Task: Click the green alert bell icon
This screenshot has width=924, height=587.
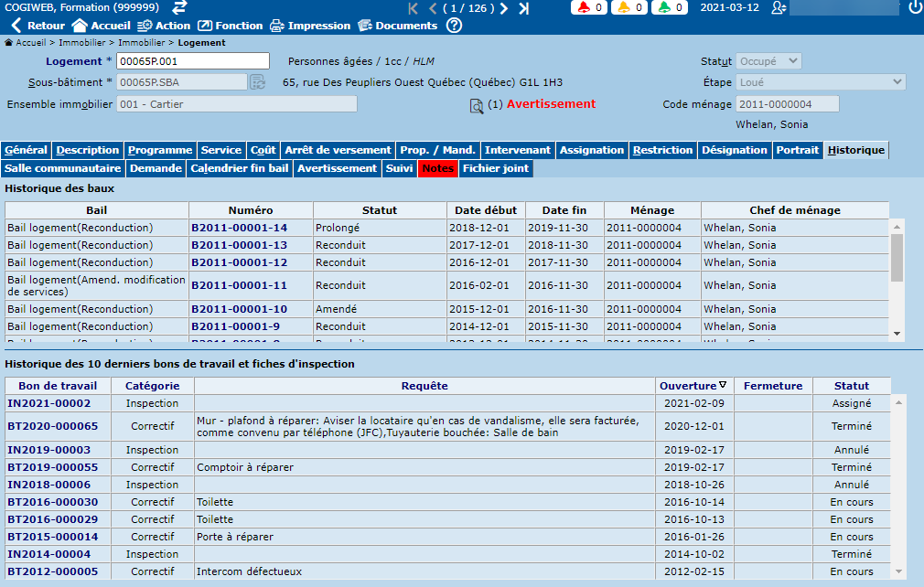Action: click(x=664, y=8)
